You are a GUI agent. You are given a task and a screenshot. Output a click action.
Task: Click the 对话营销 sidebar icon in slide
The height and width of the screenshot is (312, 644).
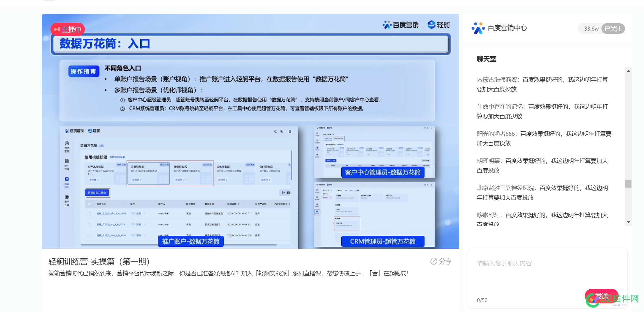coord(67,147)
